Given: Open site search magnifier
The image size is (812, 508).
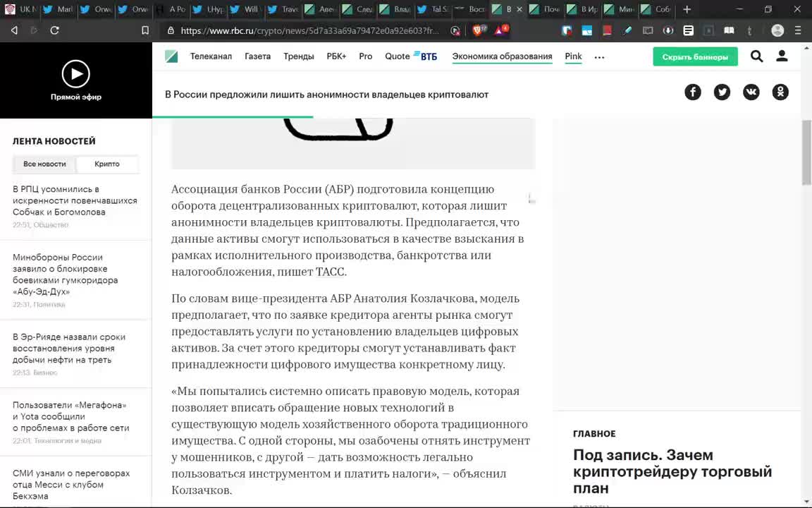Looking at the screenshot, I should (x=756, y=56).
